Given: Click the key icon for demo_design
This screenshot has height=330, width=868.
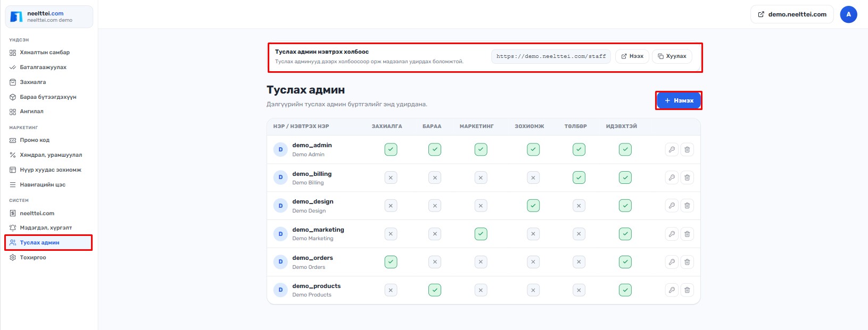Looking at the screenshot, I should tap(672, 206).
